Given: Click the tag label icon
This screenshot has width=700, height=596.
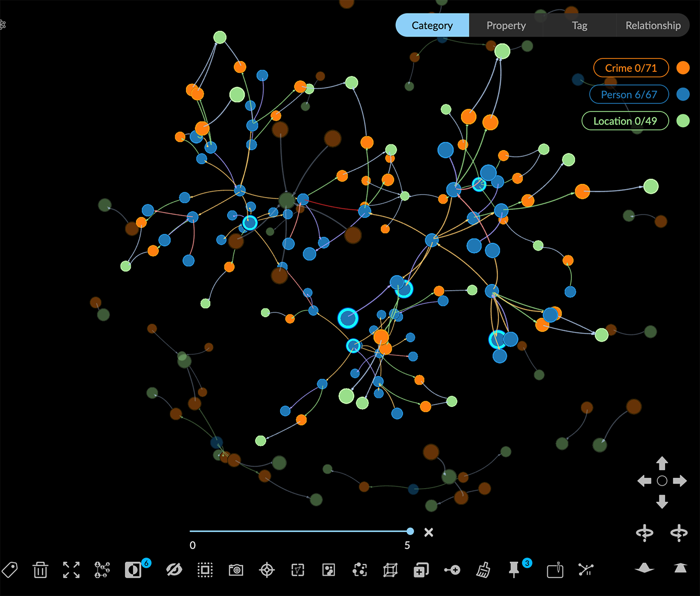Looking at the screenshot, I should tap(9, 570).
